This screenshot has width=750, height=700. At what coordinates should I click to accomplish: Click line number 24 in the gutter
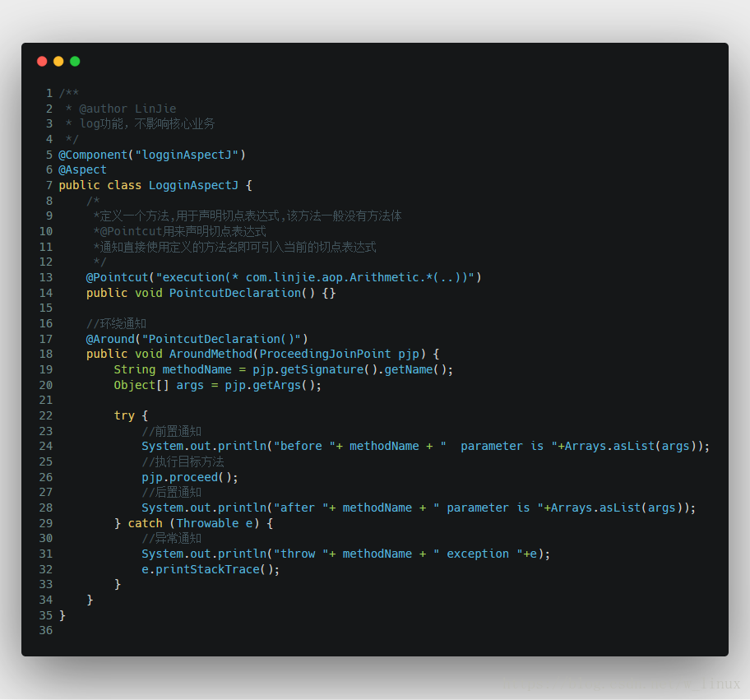point(46,446)
